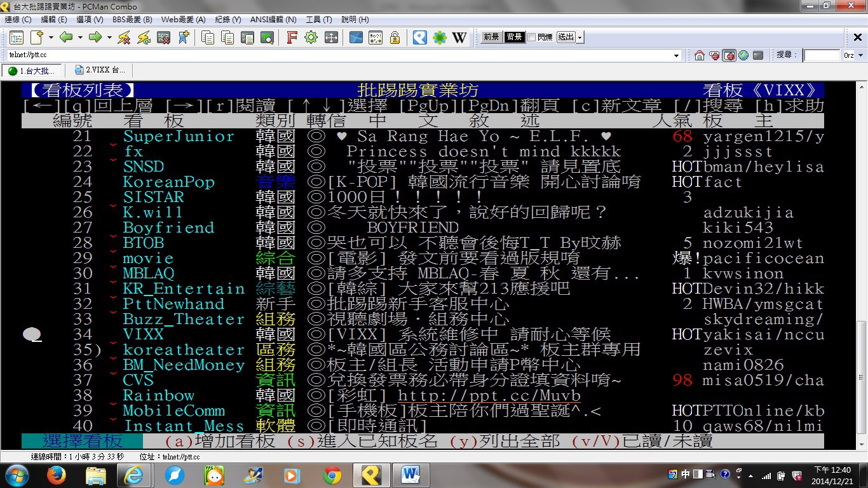The image size is (868, 488).
Task: Click the dark terminal window icon
Action: click(x=758, y=55)
